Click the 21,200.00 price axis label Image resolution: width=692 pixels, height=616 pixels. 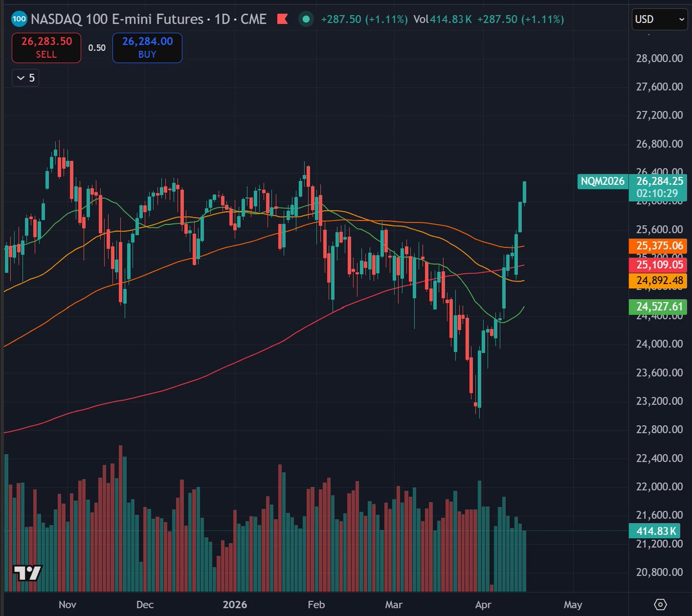660,543
